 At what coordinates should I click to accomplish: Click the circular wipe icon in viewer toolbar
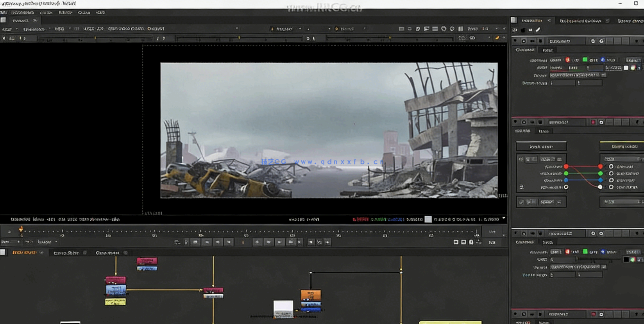[x=444, y=29]
